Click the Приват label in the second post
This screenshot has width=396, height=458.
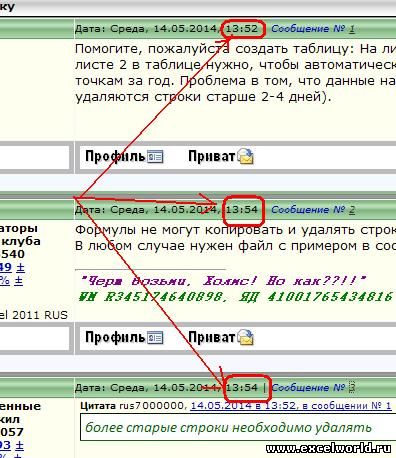point(212,337)
